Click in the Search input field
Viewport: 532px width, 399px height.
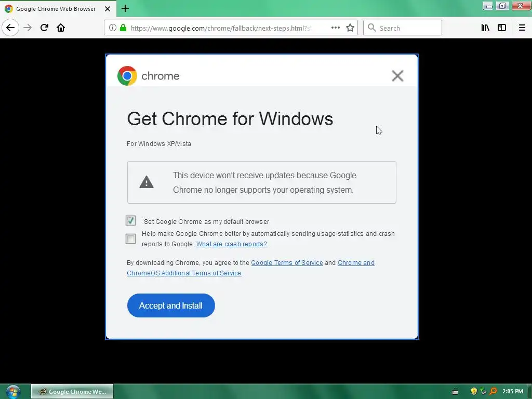(x=403, y=28)
